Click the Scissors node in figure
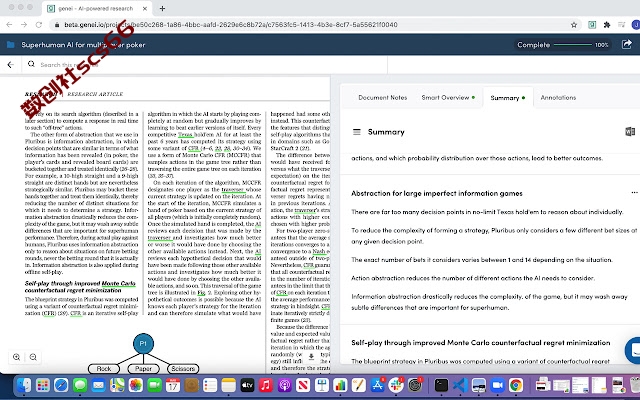The image size is (640, 400). (183, 369)
